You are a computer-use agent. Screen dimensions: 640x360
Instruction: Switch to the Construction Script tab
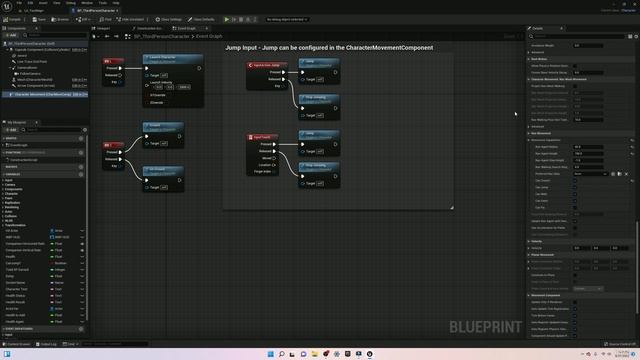point(147,28)
